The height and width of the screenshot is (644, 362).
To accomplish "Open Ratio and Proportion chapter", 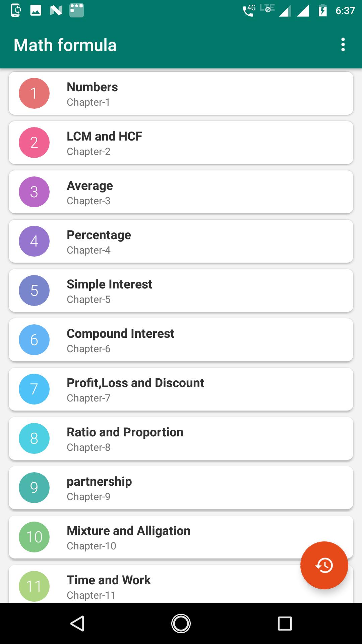I will [181, 438].
